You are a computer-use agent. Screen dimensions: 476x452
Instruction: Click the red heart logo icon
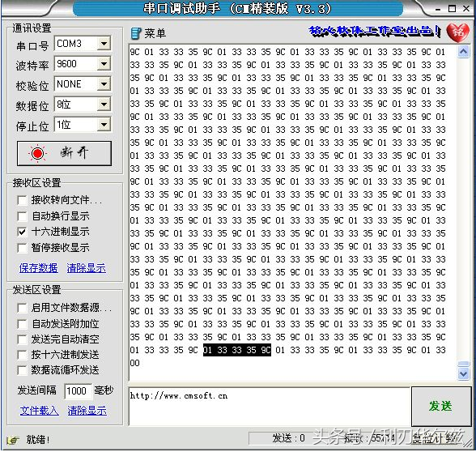point(457,32)
